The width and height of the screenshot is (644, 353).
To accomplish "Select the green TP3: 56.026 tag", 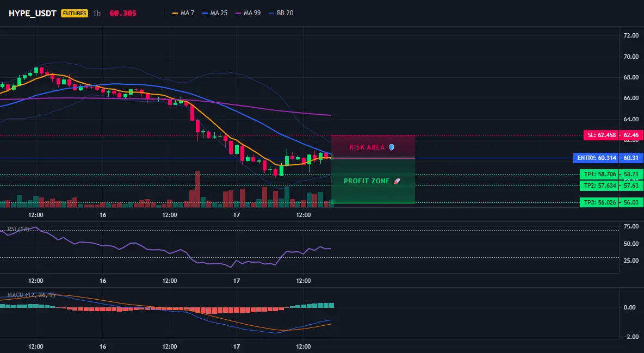I will [x=599, y=202].
